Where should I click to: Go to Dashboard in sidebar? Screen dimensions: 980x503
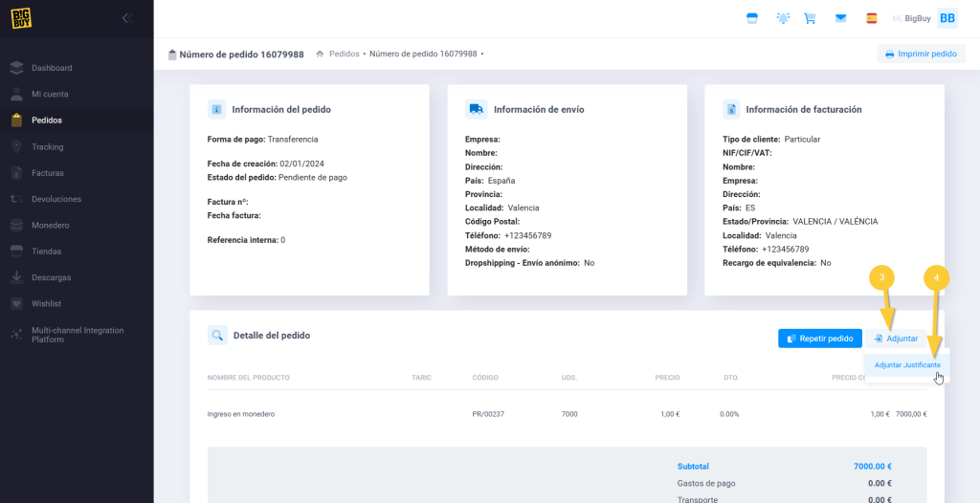click(52, 68)
